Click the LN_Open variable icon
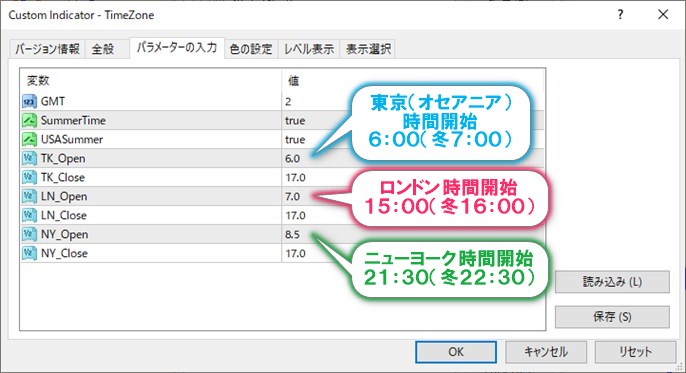Image resolution: width=686 pixels, height=373 pixels. click(x=29, y=196)
